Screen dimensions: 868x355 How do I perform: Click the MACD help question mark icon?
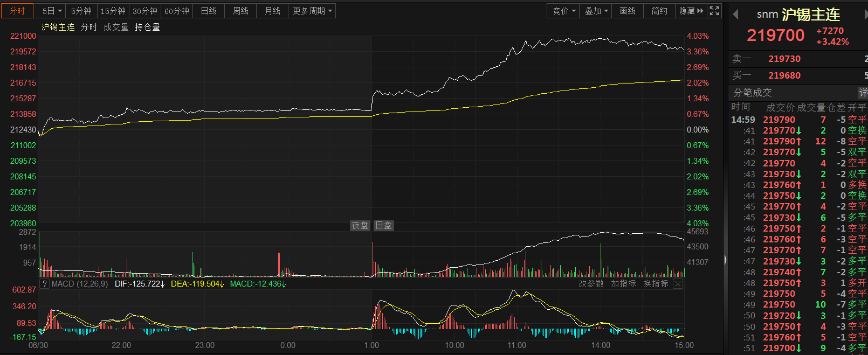pos(45,284)
